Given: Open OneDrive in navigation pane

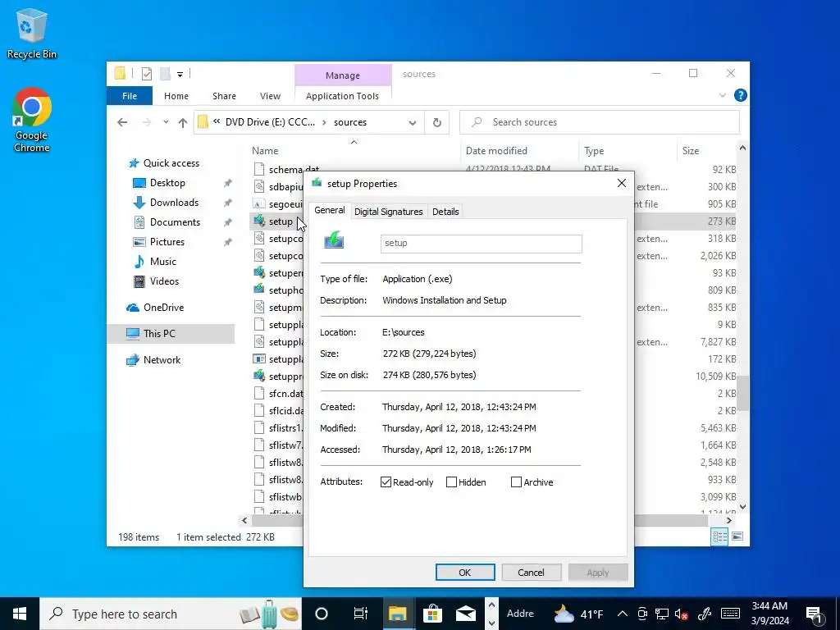Looking at the screenshot, I should 163,308.
